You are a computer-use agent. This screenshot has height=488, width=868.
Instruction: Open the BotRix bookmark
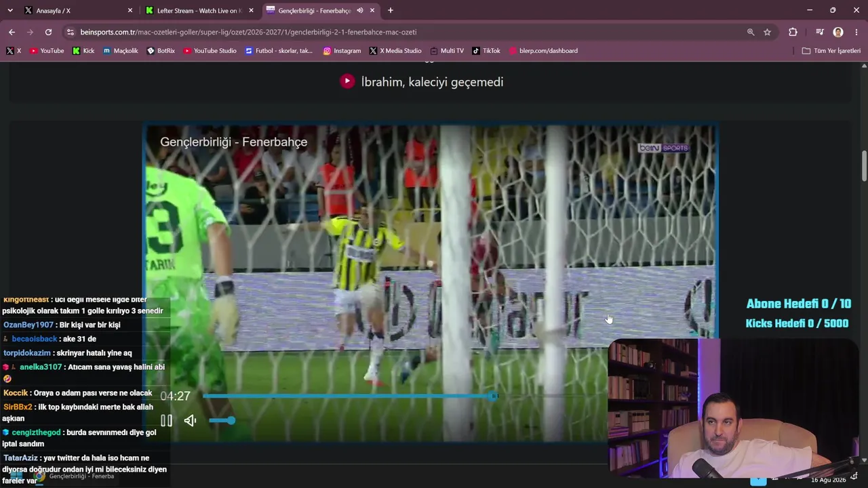(x=161, y=51)
